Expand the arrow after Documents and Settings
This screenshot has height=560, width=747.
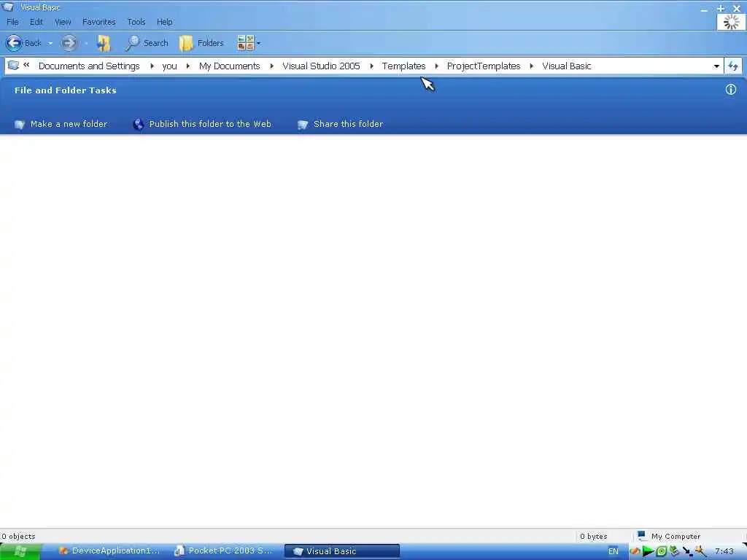click(152, 66)
